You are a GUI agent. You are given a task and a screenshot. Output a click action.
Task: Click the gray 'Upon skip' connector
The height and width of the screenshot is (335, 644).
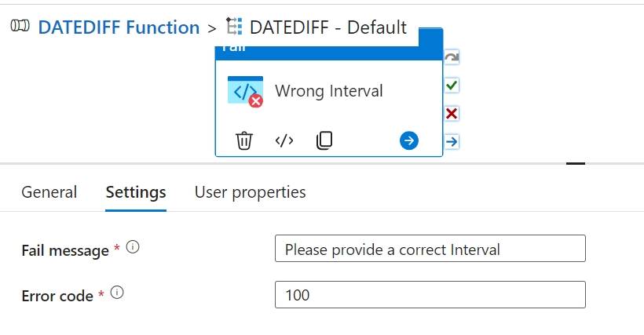[x=452, y=57]
